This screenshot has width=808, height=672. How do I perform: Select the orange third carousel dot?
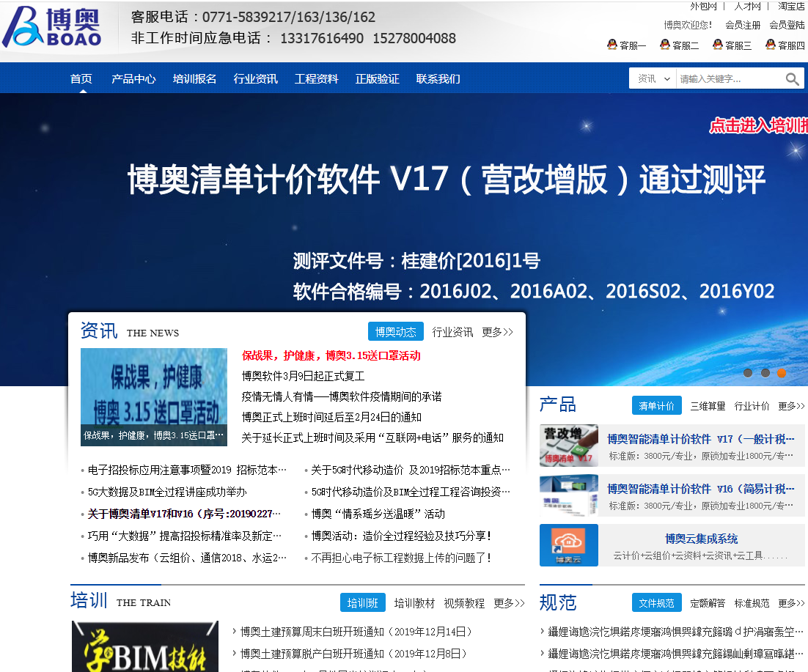click(782, 373)
